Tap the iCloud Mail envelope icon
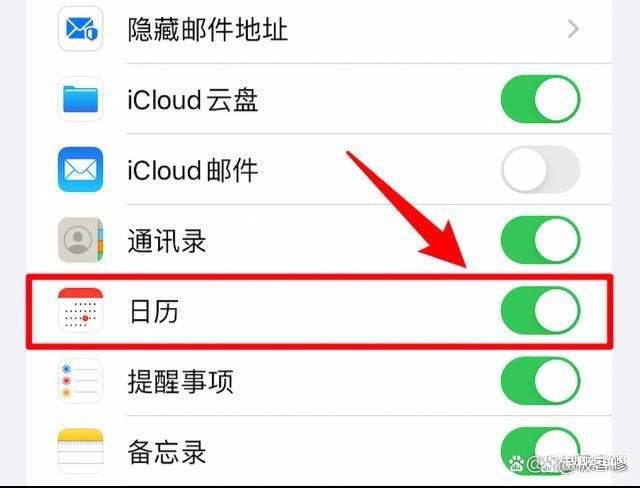 click(x=80, y=169)
